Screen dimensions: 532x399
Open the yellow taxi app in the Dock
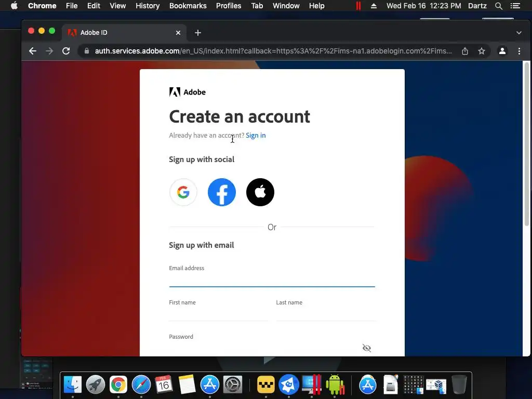265,384
